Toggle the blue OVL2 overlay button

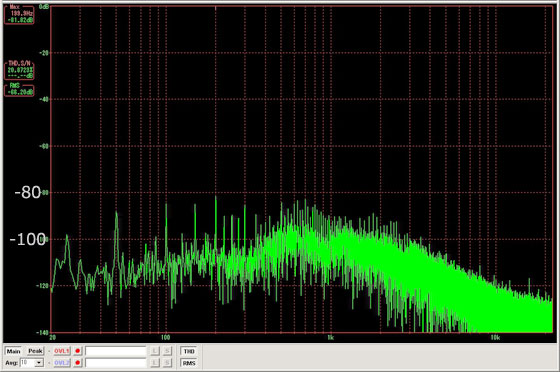point(61,363)
